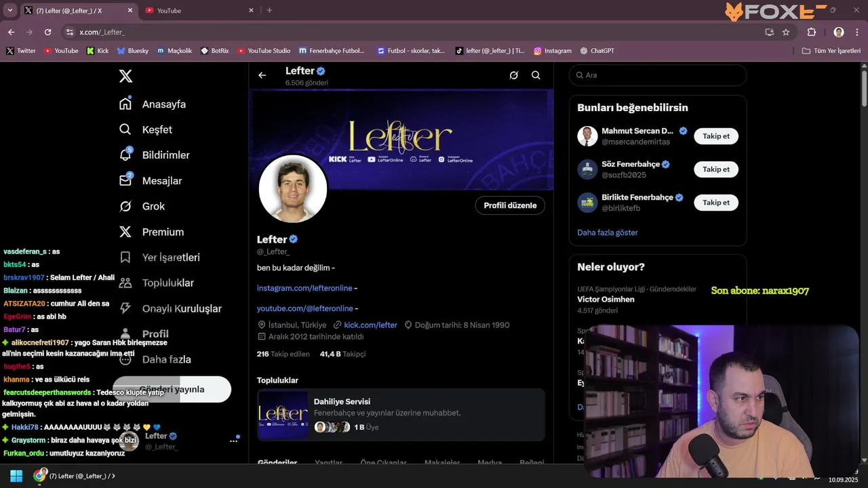The image size is (868, 488).
Task: Open account menu three dots by @_Lefter_
Action: [233, 441]
